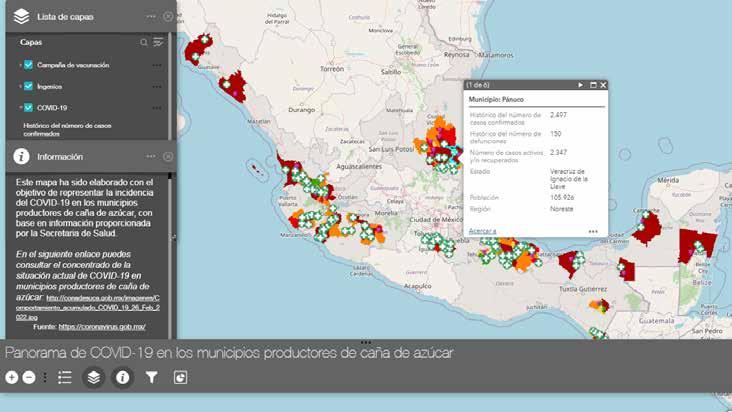Open popup actions menu (three dots)

point(593,231)
